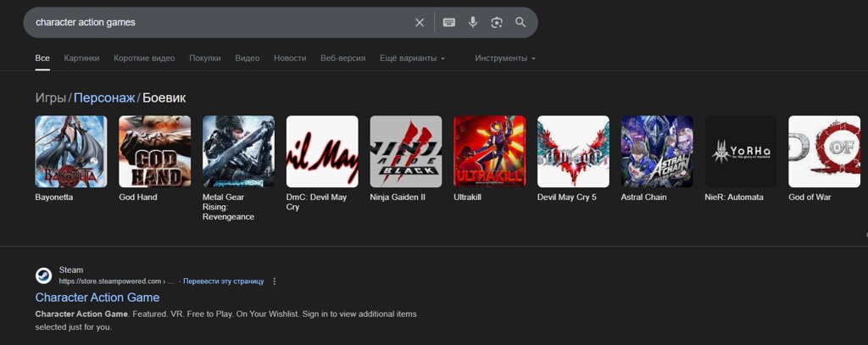Image resolution: width=868 pixels, height=345 pixels.
Task: Open the God of War thumbnail
Action: point(824,151)
